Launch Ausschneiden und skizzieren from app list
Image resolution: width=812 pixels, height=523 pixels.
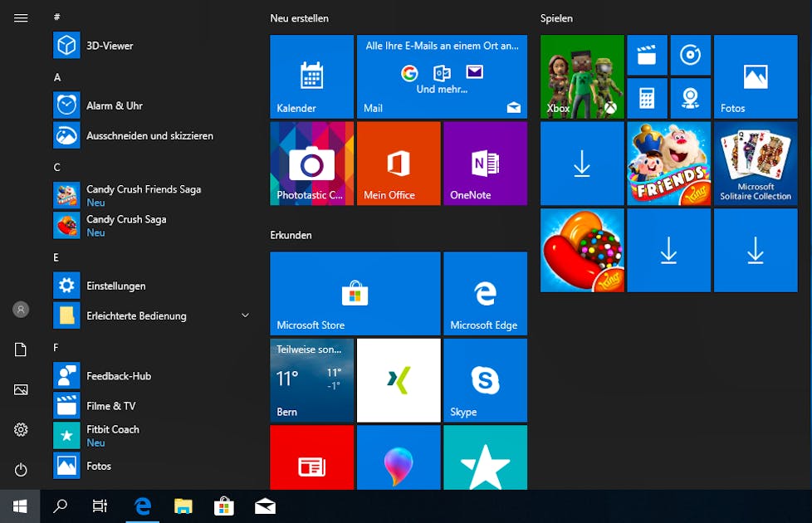(x=152, y=135)
